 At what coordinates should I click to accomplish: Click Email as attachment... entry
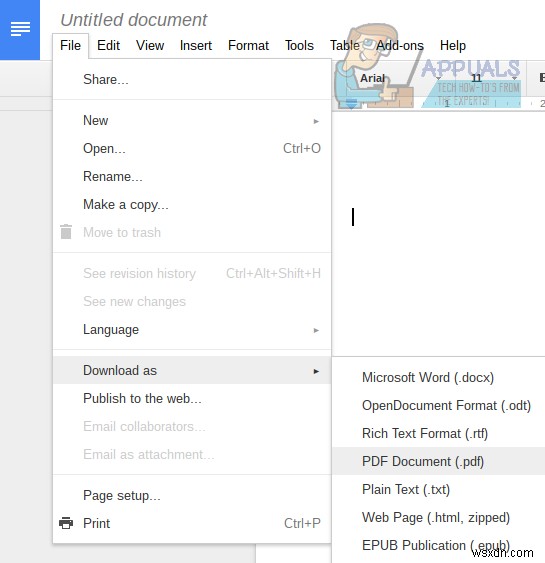tap(192, 454)
